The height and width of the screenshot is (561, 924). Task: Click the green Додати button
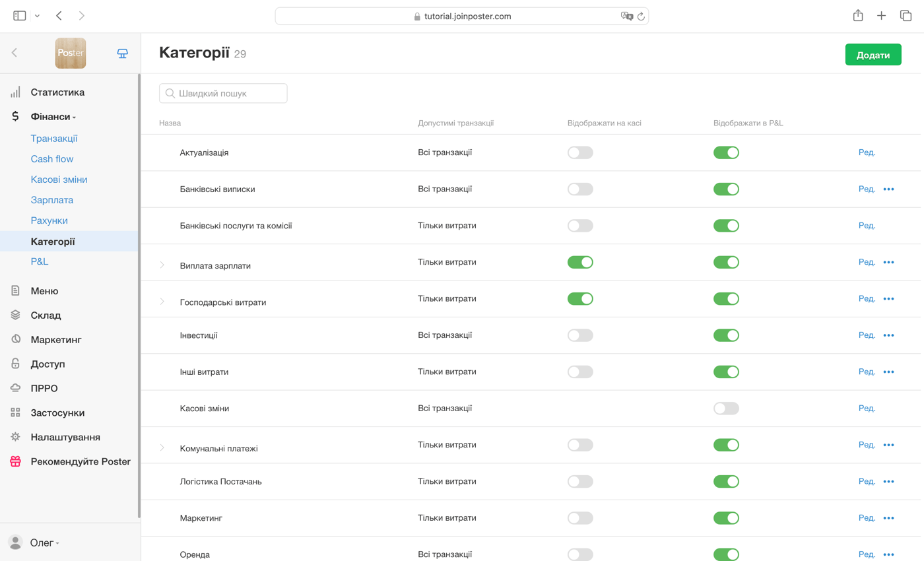[x=873, y=55]
